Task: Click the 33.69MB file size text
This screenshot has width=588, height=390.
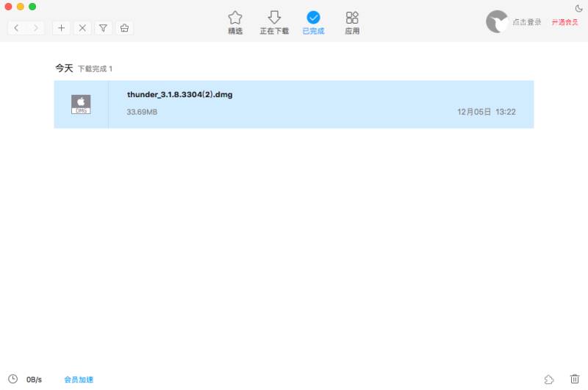Action: click(142, 112)
